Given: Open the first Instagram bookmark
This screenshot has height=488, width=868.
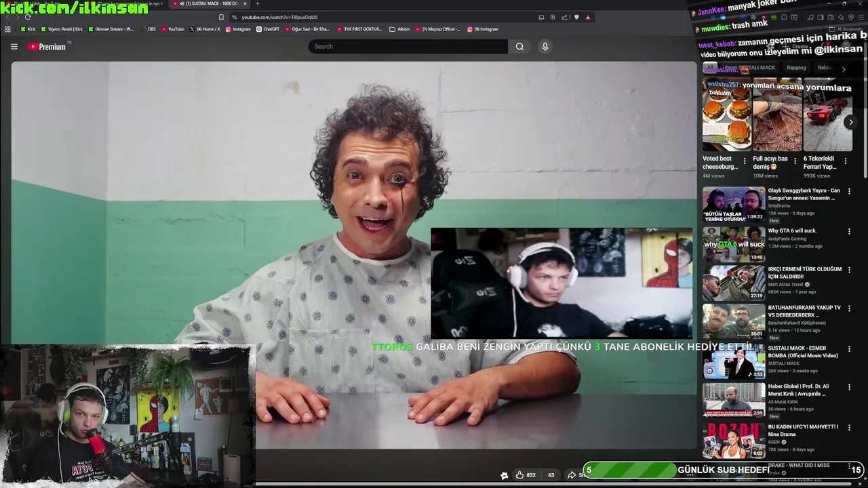Looking at the screenshot, I should [x=238, y=29].
